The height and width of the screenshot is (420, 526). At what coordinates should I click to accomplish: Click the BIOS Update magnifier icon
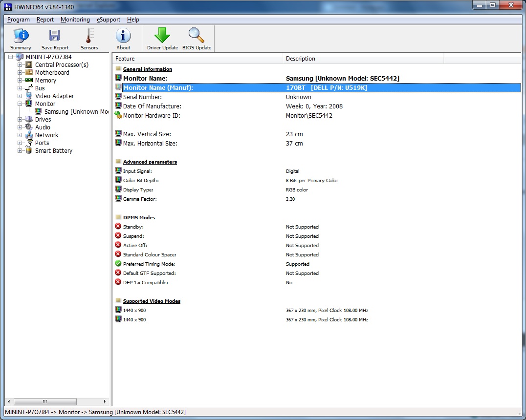point(196,35)
